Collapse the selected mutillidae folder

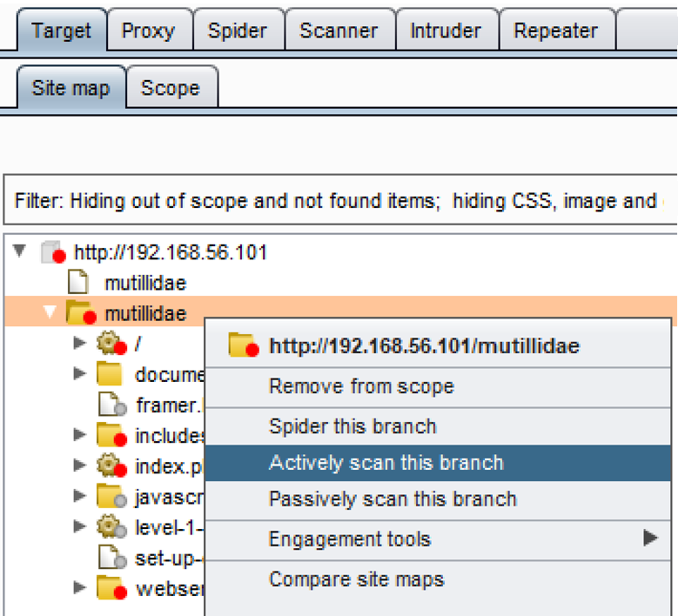[50, 312]
